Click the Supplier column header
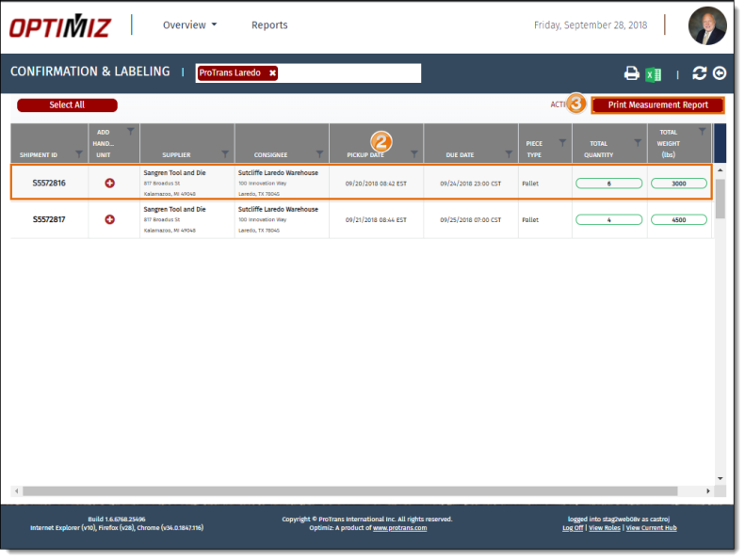745x560 pixels. pos(176,155)
